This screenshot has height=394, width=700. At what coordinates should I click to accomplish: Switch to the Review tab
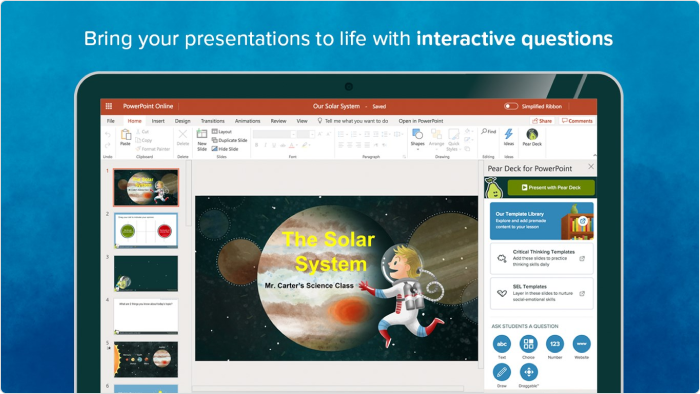(278, 121)
